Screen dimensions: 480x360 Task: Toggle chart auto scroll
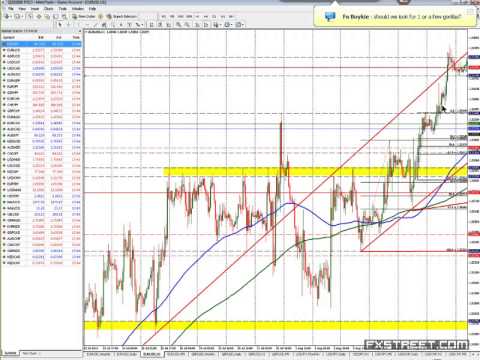tap(197, 25)
